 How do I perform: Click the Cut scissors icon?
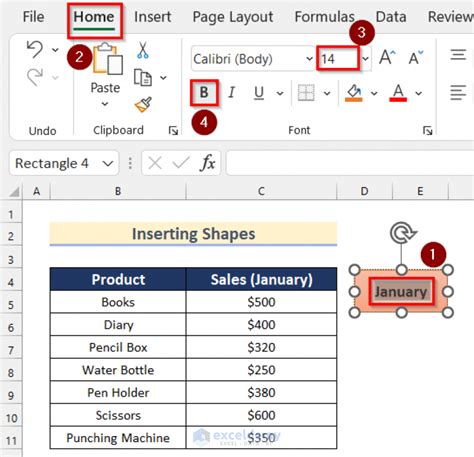[x=143, y=50]
